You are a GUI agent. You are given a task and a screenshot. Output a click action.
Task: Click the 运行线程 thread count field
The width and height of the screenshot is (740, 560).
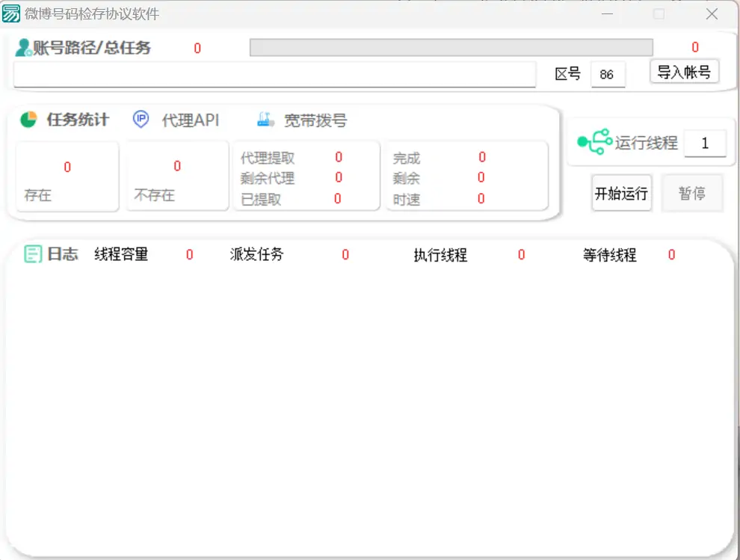pos(705,143)
